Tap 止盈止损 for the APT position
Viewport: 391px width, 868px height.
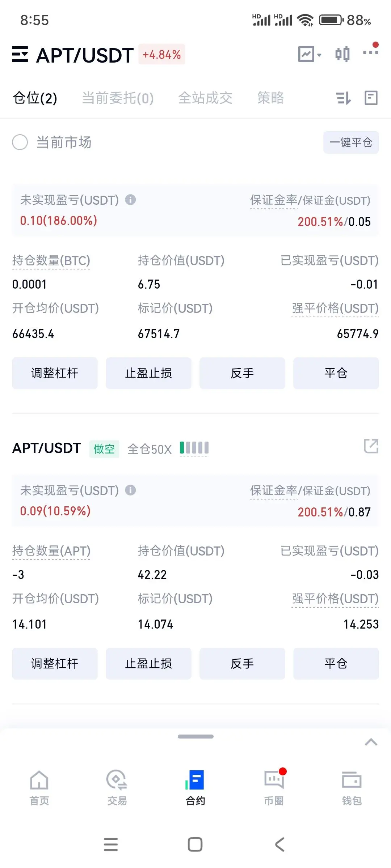[148, 663]
